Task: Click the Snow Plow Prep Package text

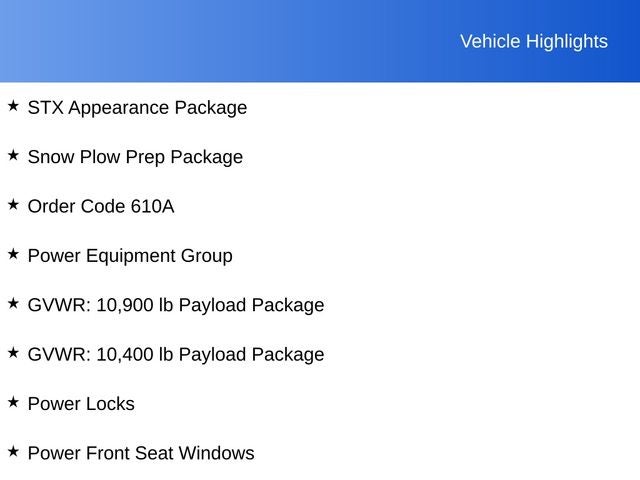Action: pos(135,157)
